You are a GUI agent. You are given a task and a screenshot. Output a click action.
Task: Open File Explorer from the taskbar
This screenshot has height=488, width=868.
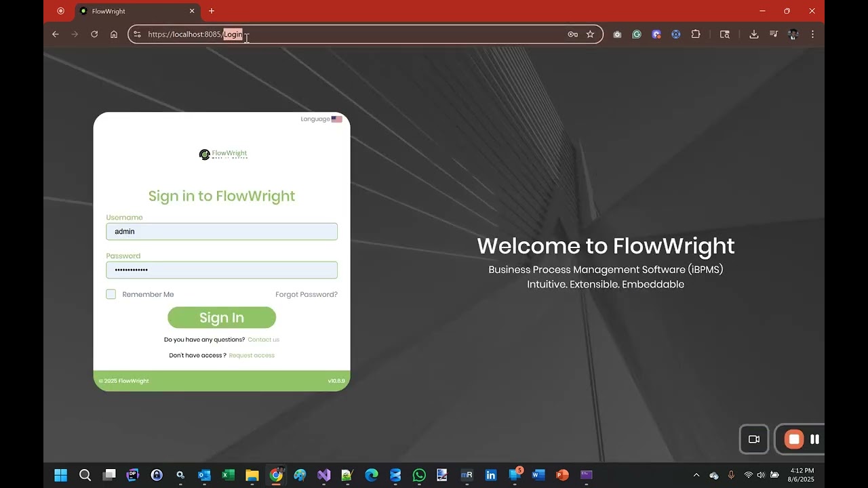point(252,475)
